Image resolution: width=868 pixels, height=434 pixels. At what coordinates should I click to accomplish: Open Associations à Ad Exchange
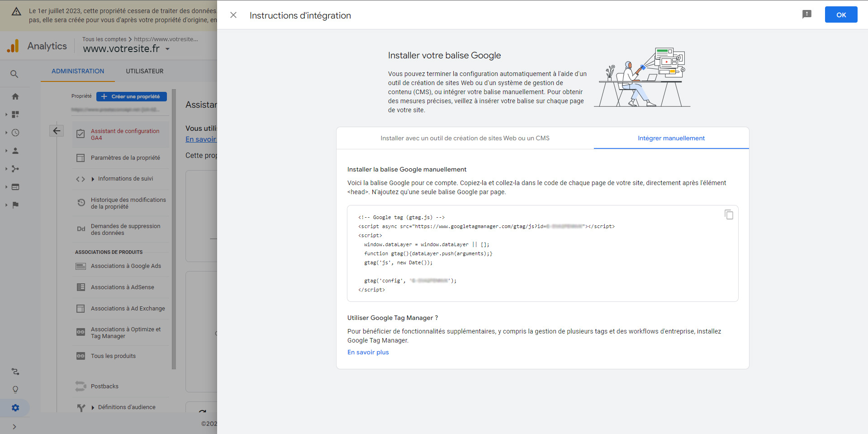tap(121, 309)
